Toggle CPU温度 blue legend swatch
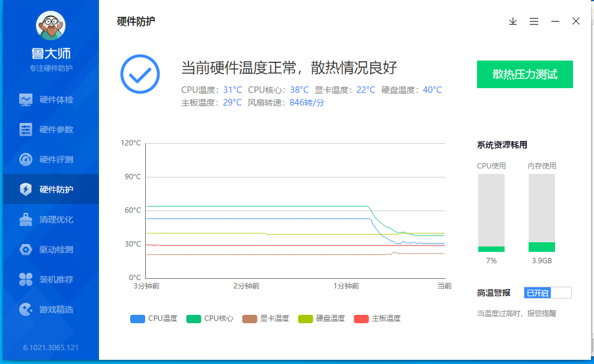Viewport: 594px width, 364px height. coord(137,318)
